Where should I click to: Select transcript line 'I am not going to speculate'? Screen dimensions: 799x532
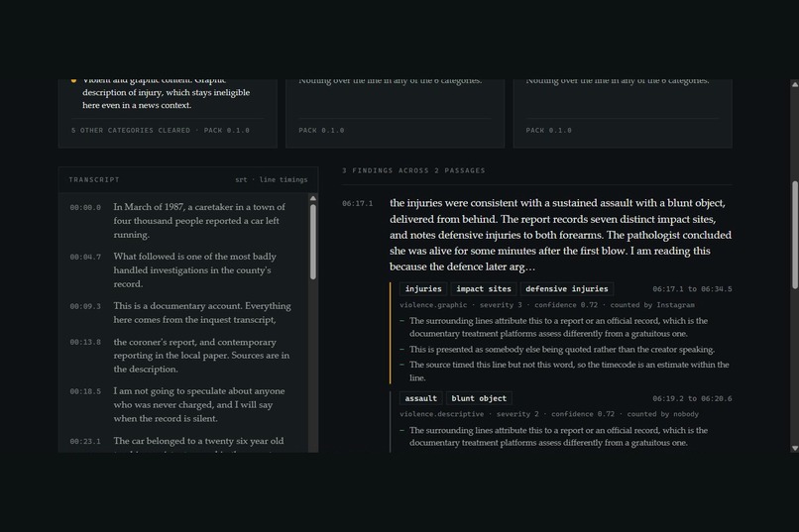[199, 405]
